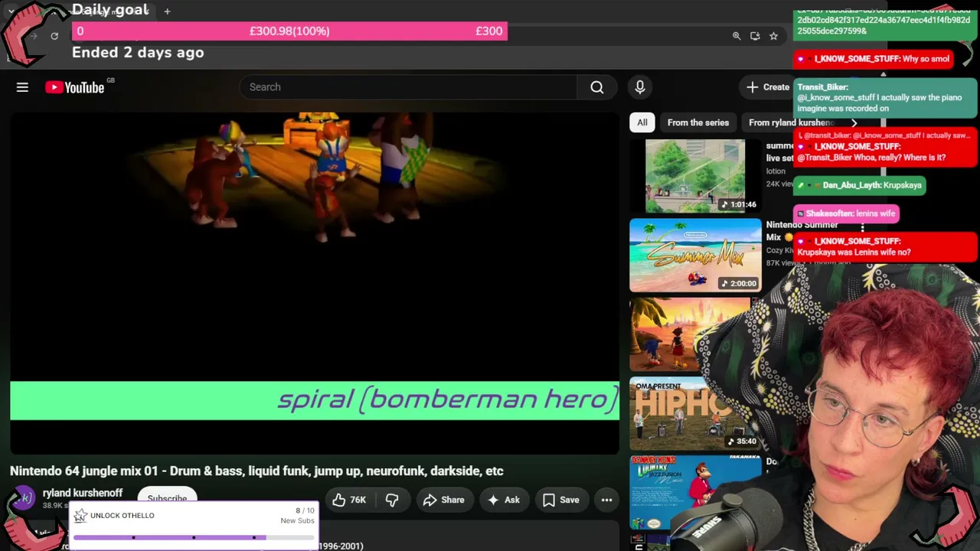Image resolution: width=980 pixels, height=551 pixels.
Task: Save the video to a playlist
Action: [x=561, y=500]
